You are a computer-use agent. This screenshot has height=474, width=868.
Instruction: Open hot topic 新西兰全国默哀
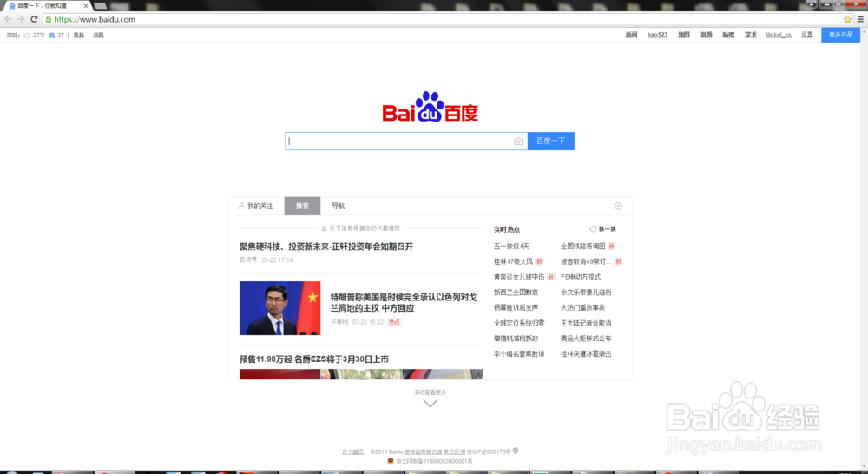click(x=516, y=293)
